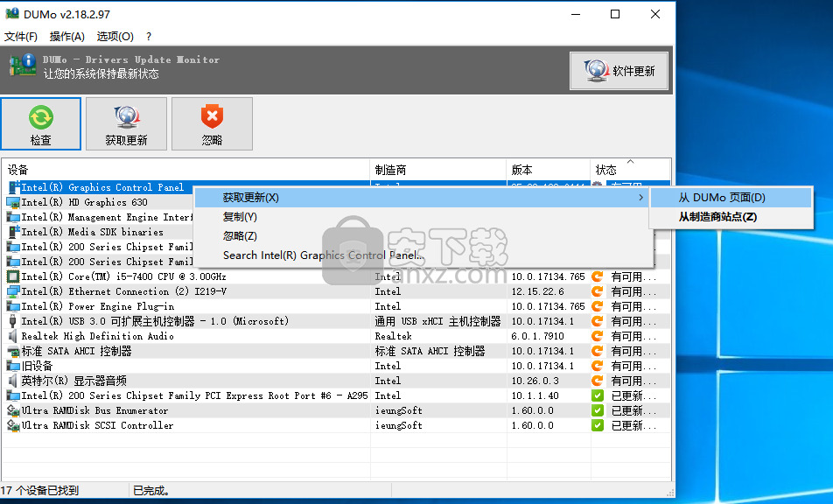Click green check icon for Bus Enumerator row
Viewport: 833px width, 504px height.
pos(598,410)
